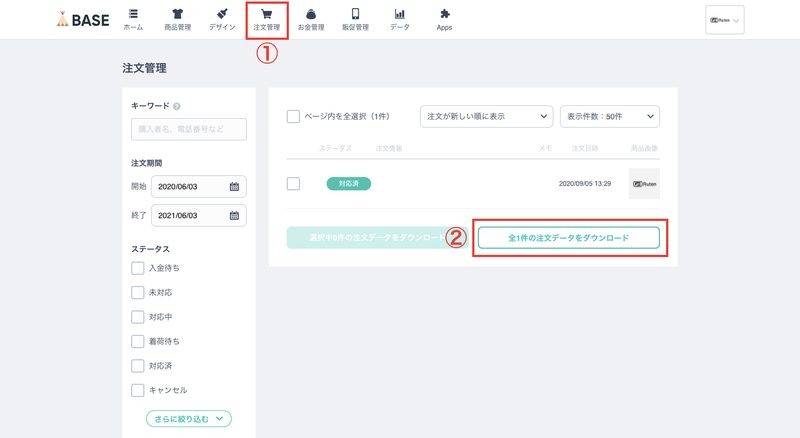Click help icon beside キーワード
The height and width of the screenshot is (438, 800).
177,106
